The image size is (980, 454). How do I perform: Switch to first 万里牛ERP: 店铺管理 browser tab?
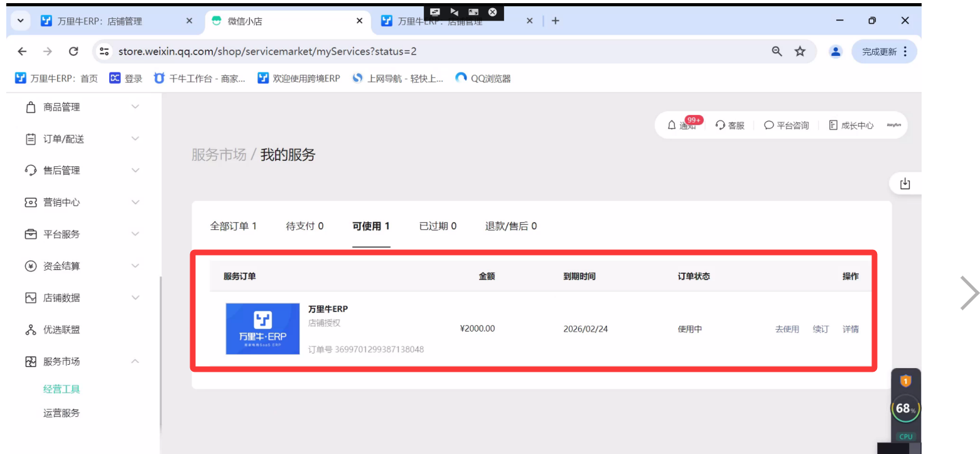point(116,21)
